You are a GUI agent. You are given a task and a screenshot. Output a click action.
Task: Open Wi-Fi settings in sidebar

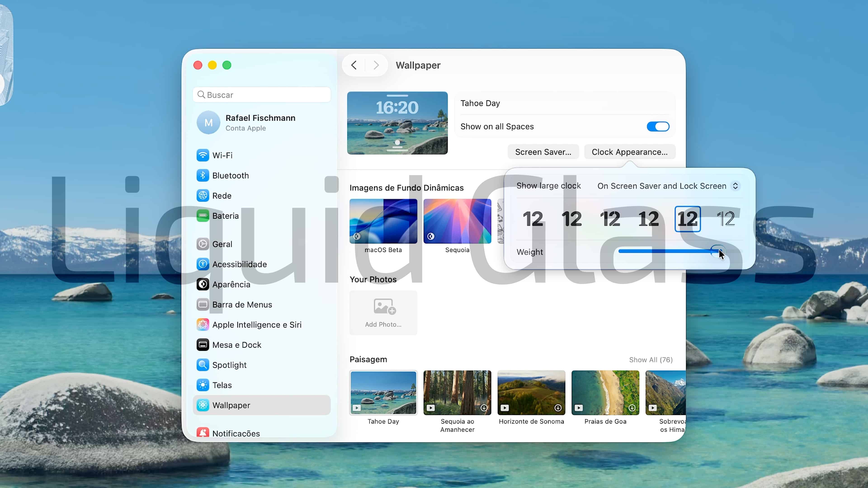coord(262,155)
